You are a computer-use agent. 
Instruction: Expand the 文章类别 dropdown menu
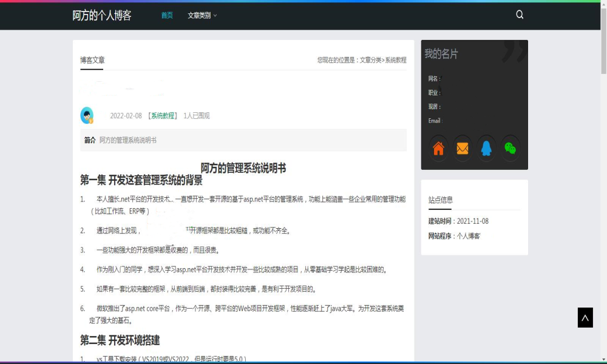[202, 16]
